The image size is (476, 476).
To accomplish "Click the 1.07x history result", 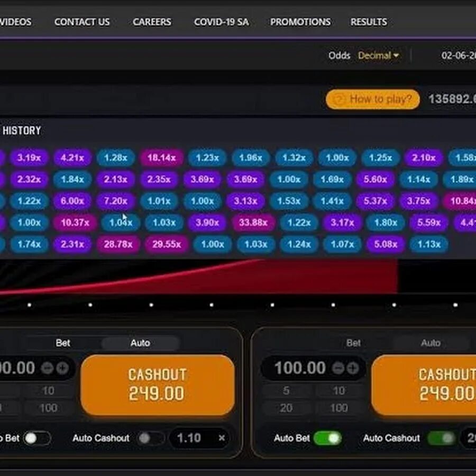I will click(x=342, y=244).
